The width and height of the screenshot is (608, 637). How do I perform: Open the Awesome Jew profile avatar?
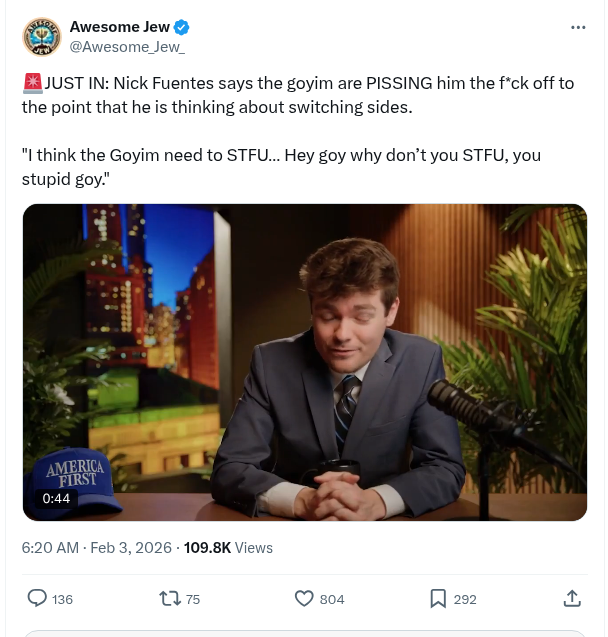tap(41, 37)
